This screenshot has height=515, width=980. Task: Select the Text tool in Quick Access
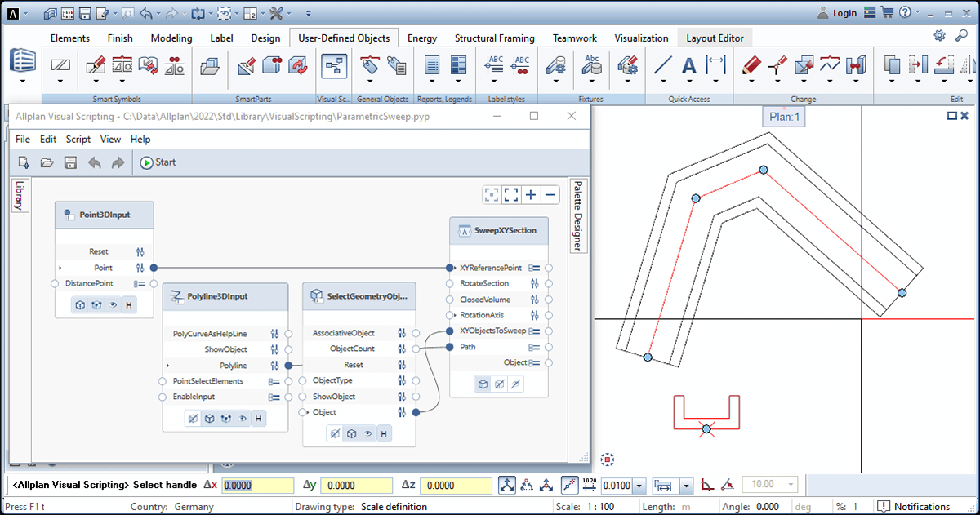[x=689, y=66]
